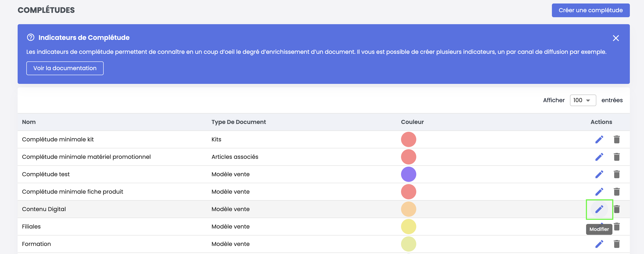The image size is (644, 254).
Task: Click orange color circle for Contenu Digital
Action: (408, 209)
